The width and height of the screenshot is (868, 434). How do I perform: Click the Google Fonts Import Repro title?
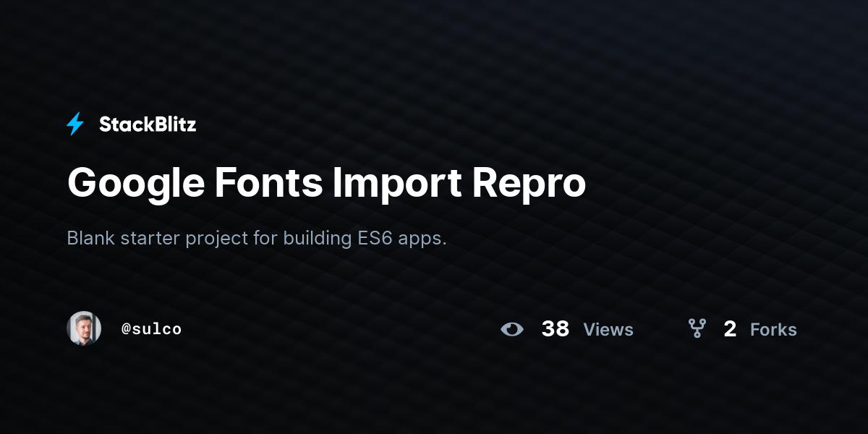pos(326,183)
